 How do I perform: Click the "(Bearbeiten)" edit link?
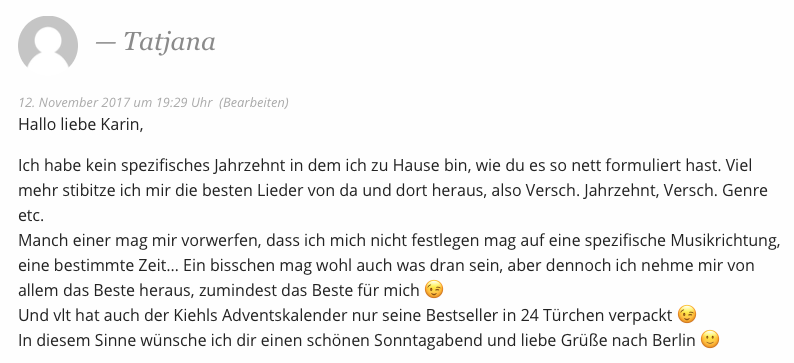[254, 102]
